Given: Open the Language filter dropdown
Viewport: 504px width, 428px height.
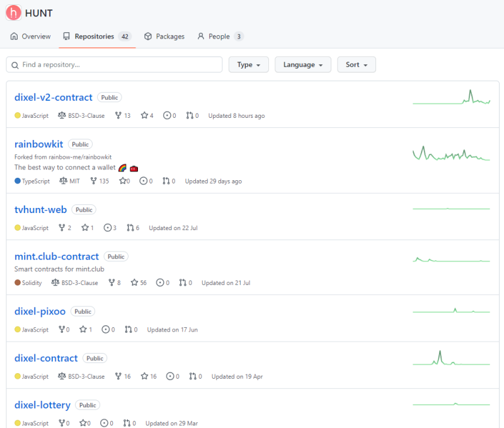Looking at the screenshot, I should 303,65.
